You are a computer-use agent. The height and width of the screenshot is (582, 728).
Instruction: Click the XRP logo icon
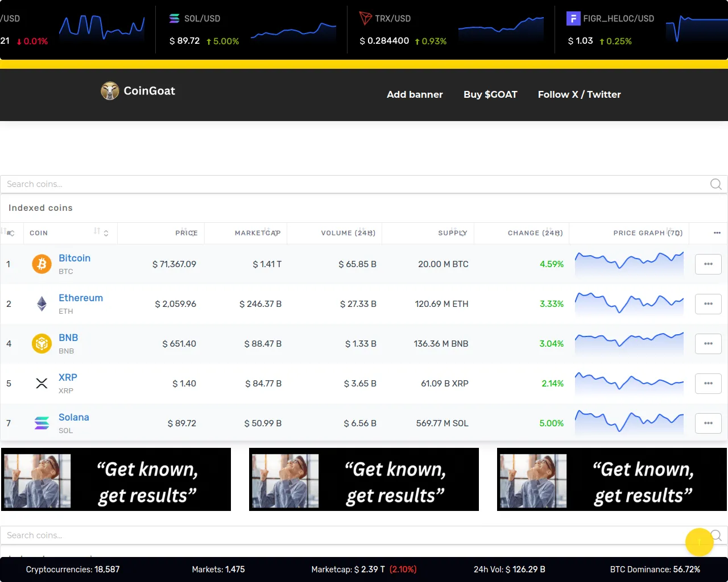42,384
